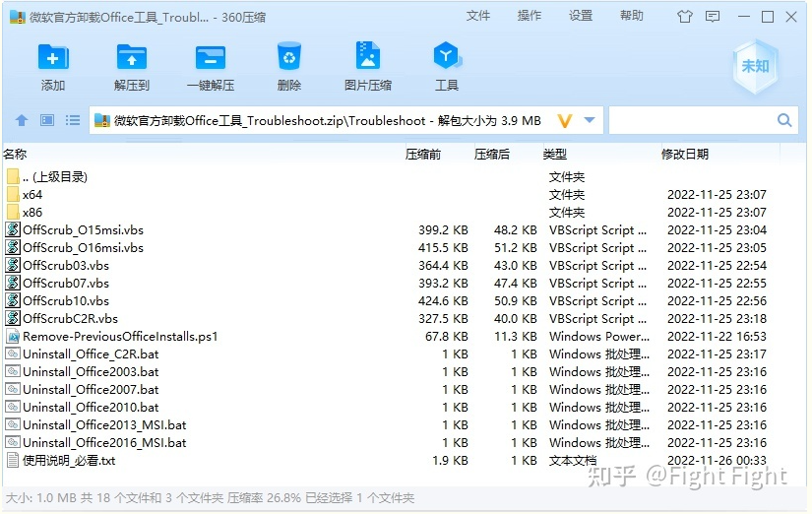Open the 操作 menu
The height and width of the screenshot is (514, 812).
tap(529, 16)
